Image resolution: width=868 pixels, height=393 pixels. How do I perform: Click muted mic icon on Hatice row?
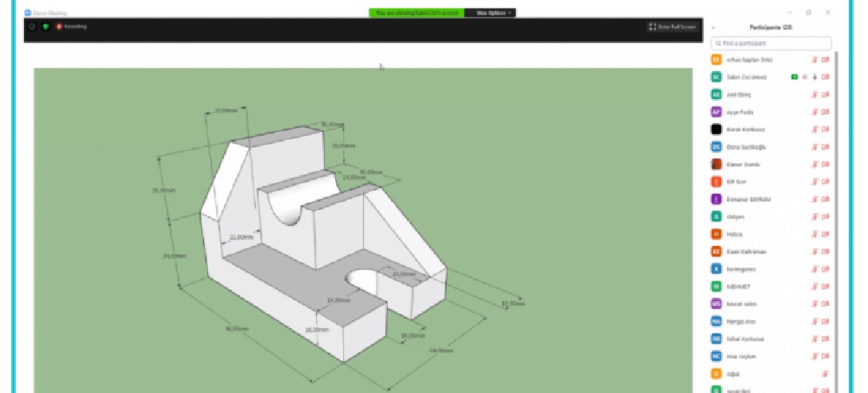pyautogui.click(x=815, y=235)
